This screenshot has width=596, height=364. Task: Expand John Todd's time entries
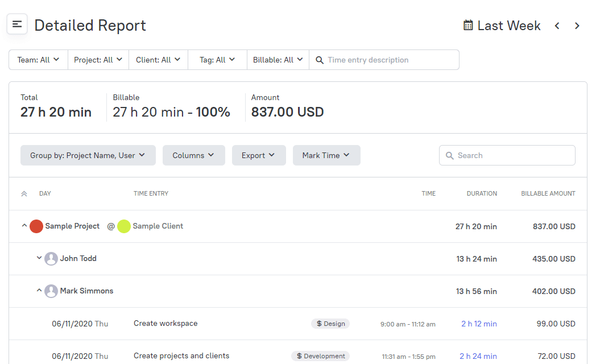click(x=39, y=258)
